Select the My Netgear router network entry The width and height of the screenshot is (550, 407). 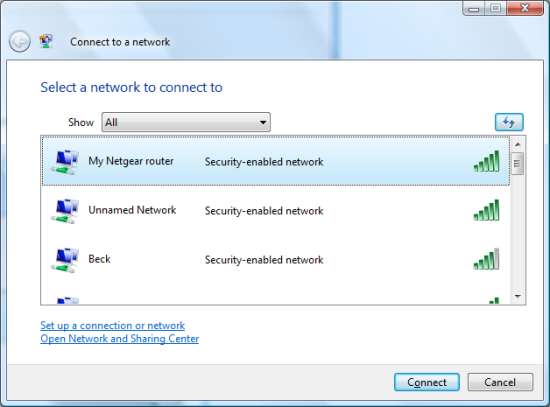click(276, 161)
